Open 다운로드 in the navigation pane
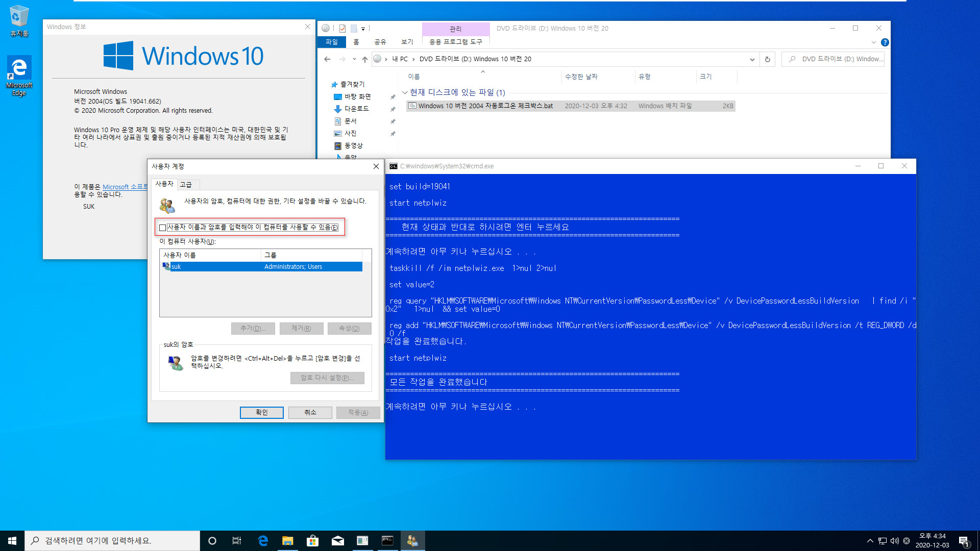980x551 pixels. (x=356, y=109)
